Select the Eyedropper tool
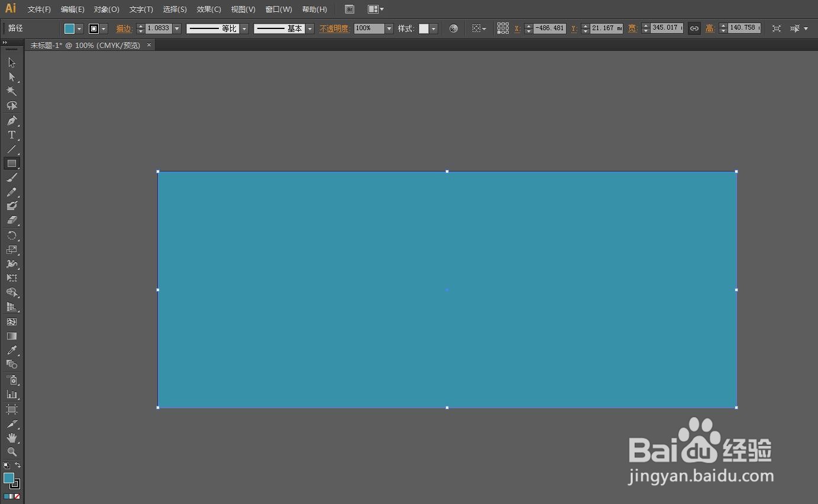This screenshot has width=818, height=504. pos(11,350)
